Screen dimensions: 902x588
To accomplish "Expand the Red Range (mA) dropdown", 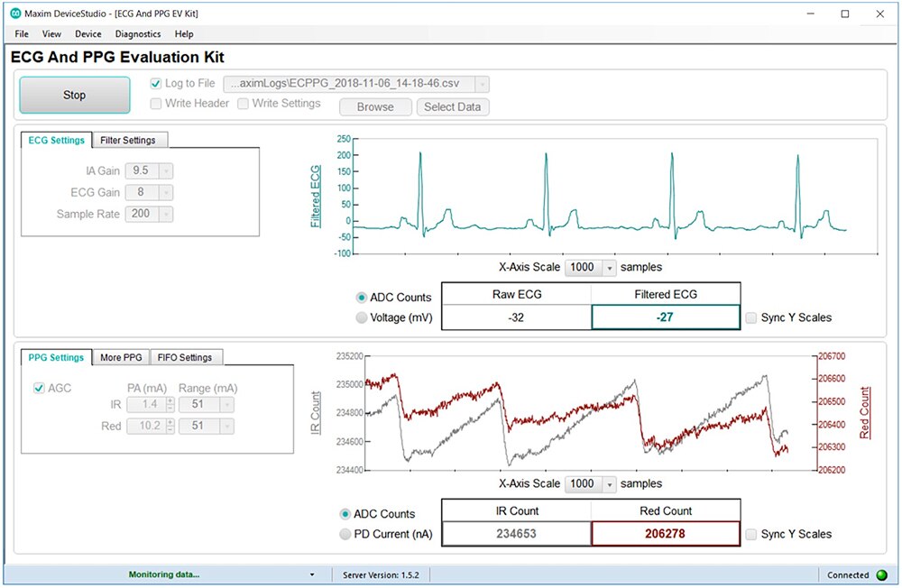I will (x=228, y=427).
